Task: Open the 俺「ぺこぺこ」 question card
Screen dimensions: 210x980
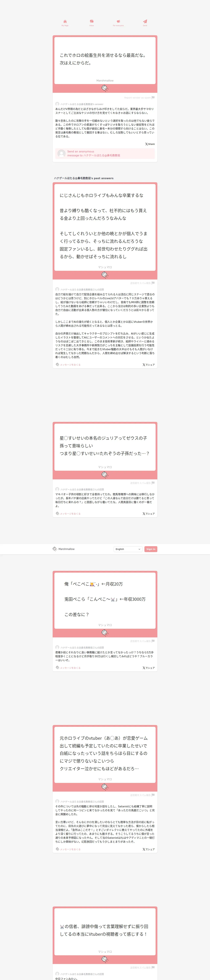Action: pyautogui.click(x=105, y=604)
